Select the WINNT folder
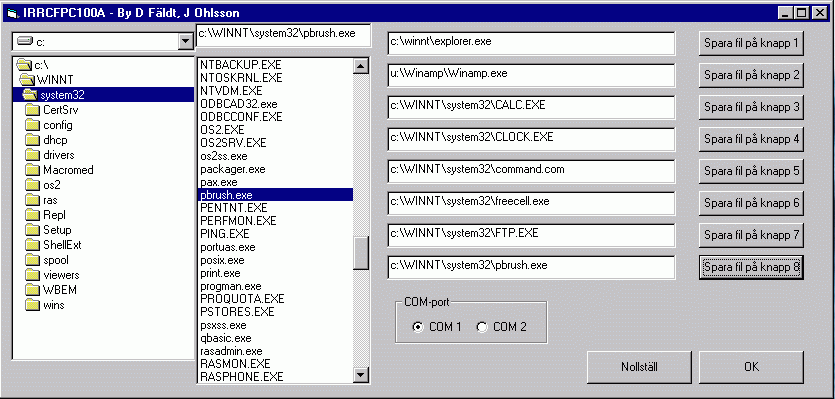 pos(103,80)
